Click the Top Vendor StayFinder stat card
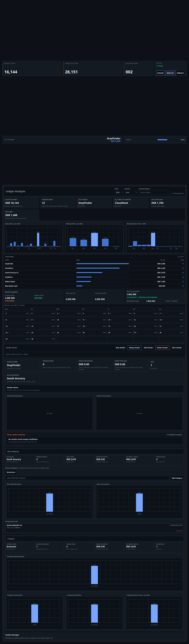This screenshot has width=189, height=644. tap(94, 203)
